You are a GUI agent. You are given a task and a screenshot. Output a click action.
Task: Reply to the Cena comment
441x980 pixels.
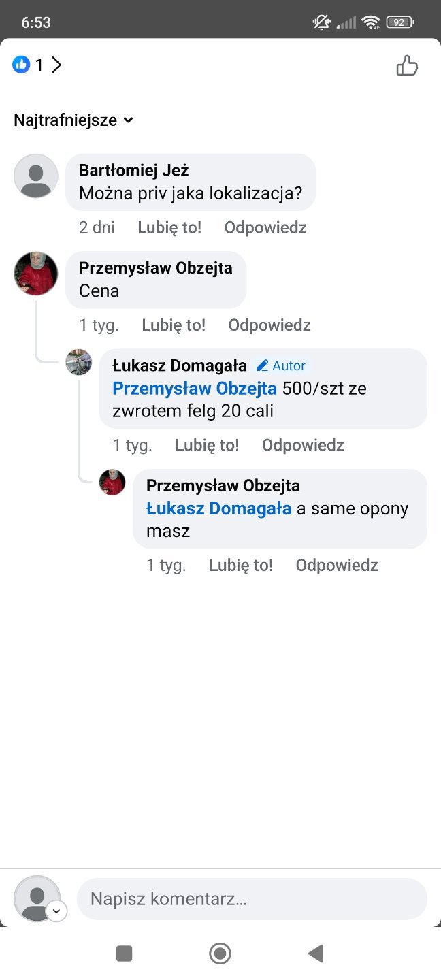269,325
